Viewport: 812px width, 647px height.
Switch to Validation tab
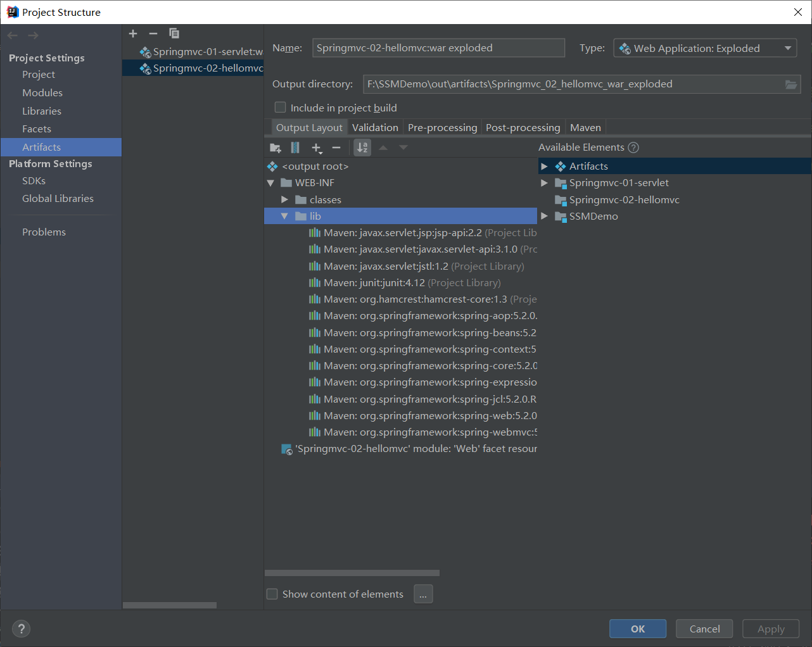click(x=375, y=127)
